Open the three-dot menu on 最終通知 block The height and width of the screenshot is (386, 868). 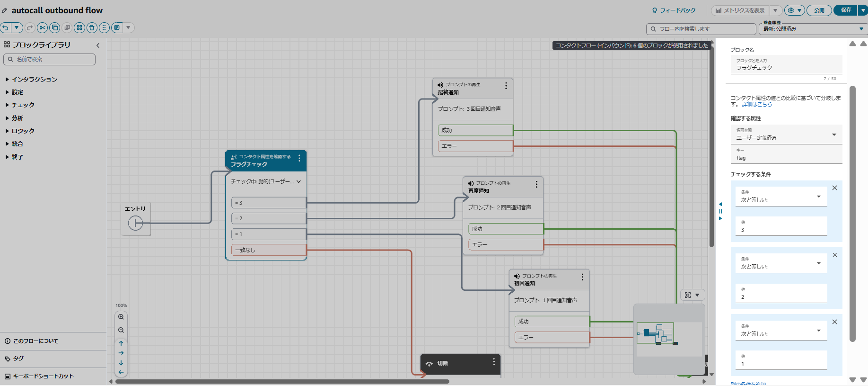point(506,86)
